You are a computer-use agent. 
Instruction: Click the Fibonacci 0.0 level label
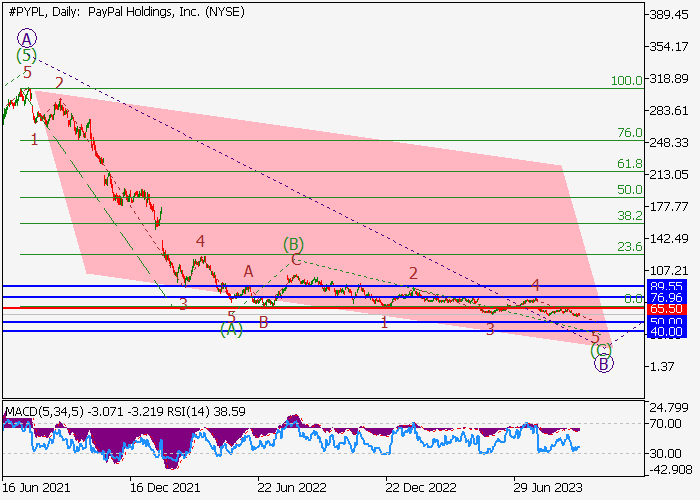tap(633, 299)
